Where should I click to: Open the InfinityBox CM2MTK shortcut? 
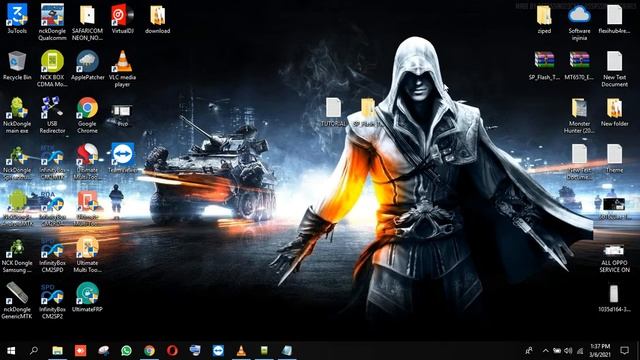[x=52, y=161]
